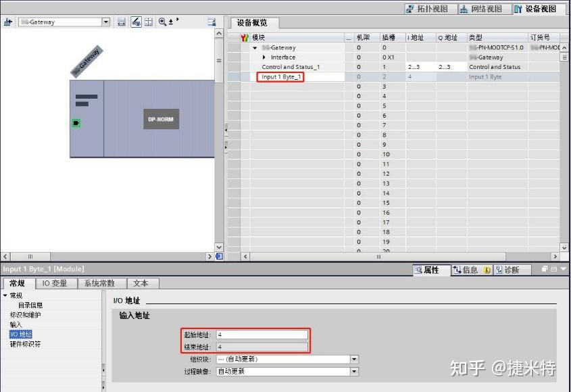Click the 类型 column header
Screen dimensions: 571x392
click(497, 38)
